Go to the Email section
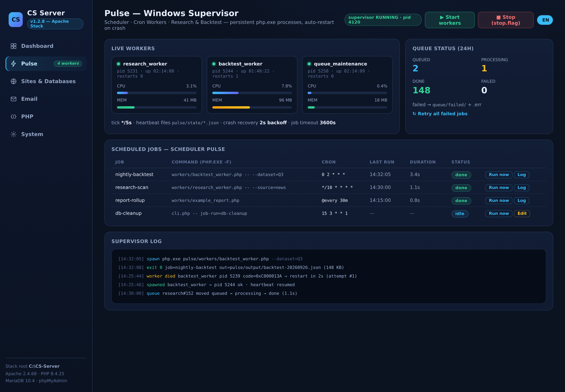 tap(46, 99)
